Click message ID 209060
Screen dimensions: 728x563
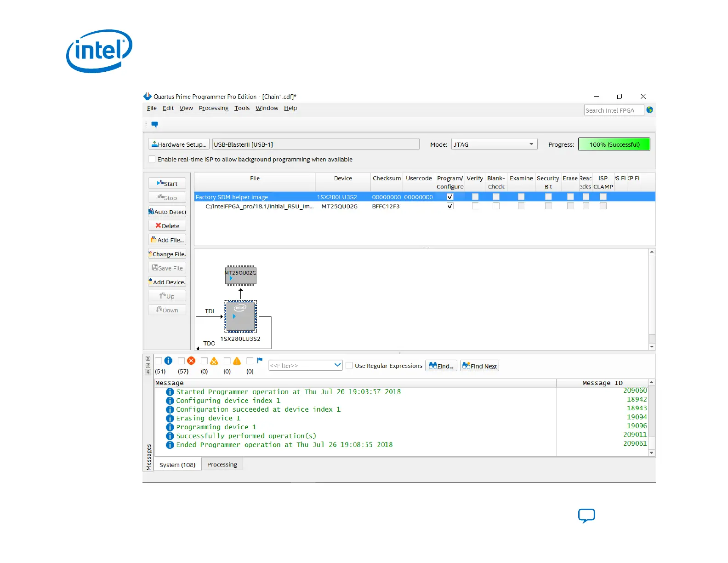635,391
